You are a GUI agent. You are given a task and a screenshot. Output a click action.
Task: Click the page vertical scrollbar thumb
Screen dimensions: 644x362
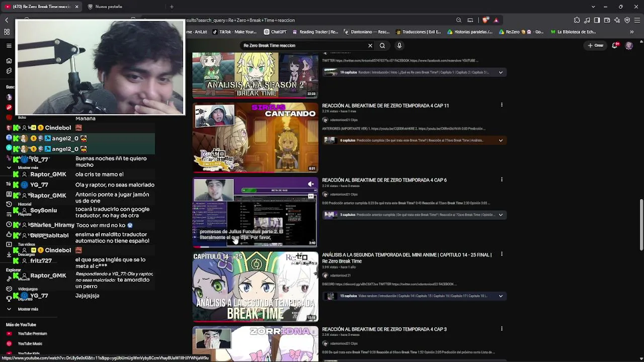[641, 225]
